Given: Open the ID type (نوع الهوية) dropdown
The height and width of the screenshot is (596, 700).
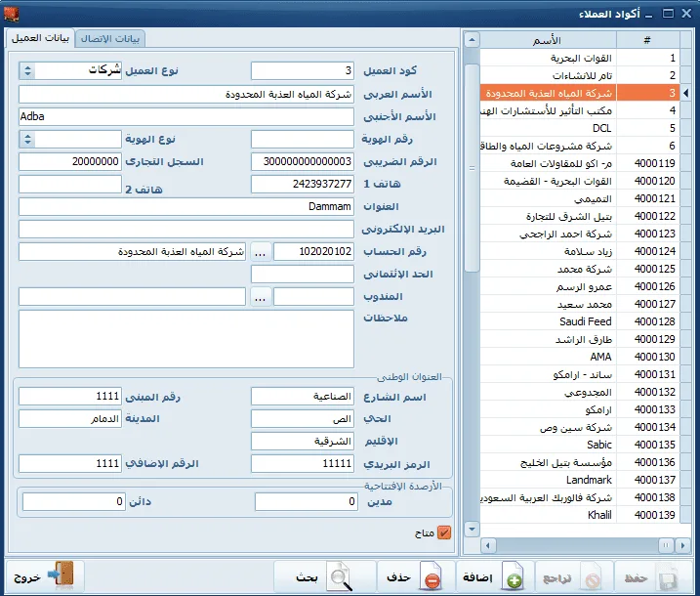Looking at the screenshot, I should (27, 139).
